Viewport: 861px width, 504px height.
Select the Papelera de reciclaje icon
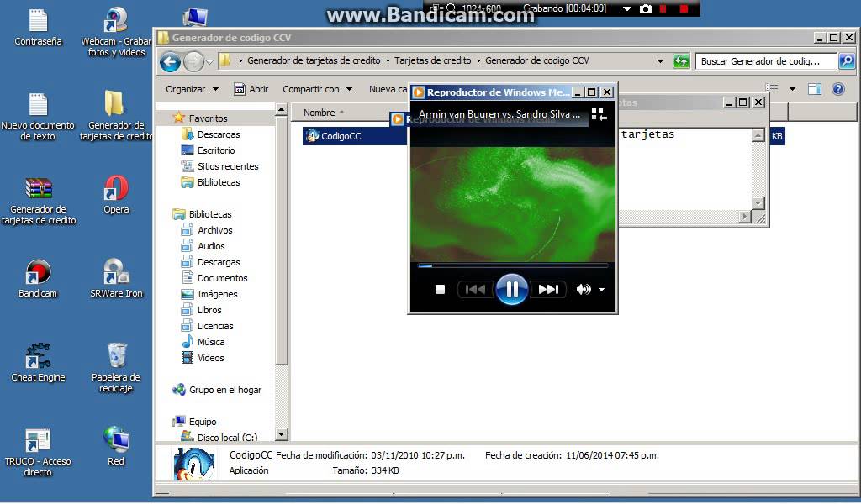tap(116, 367)
